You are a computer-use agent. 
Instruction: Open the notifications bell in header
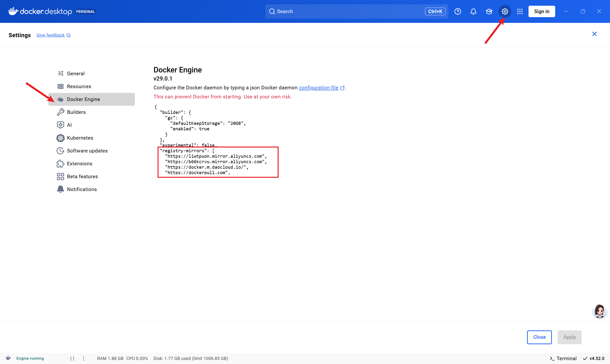tap(473, 11)
